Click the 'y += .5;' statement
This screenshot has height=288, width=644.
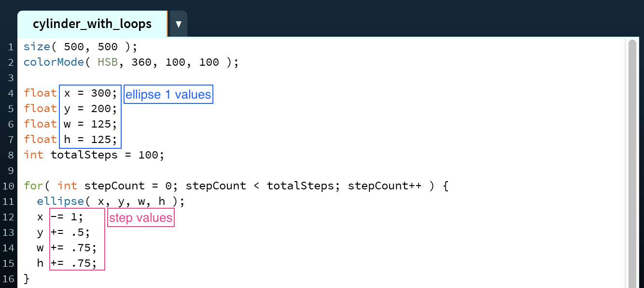63,232
